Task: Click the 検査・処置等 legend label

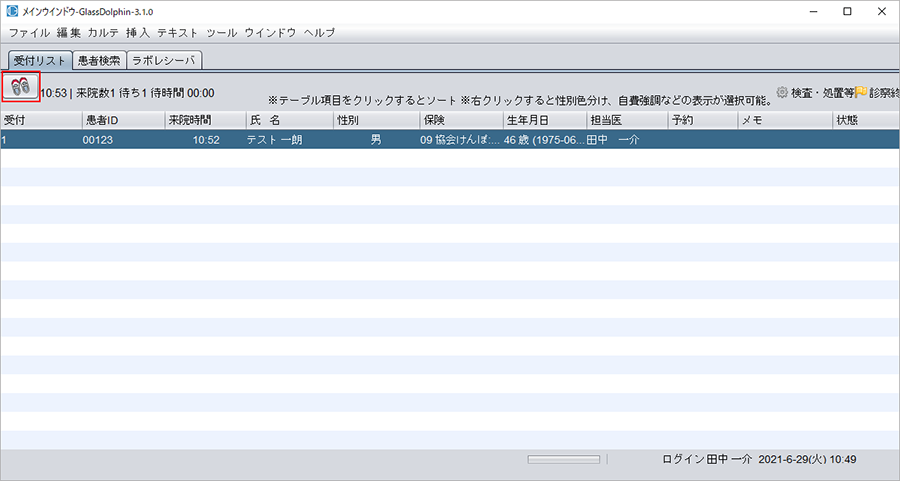Action: tap(822, 92)
